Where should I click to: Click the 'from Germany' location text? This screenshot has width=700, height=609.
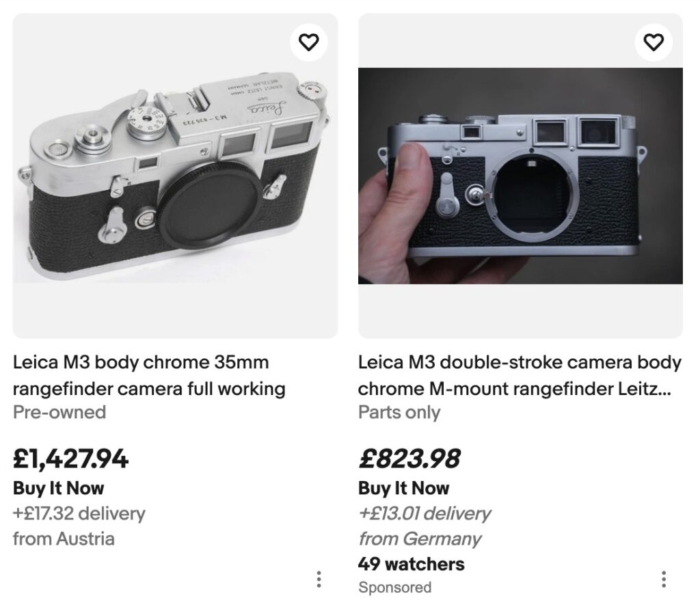point(420,539)
